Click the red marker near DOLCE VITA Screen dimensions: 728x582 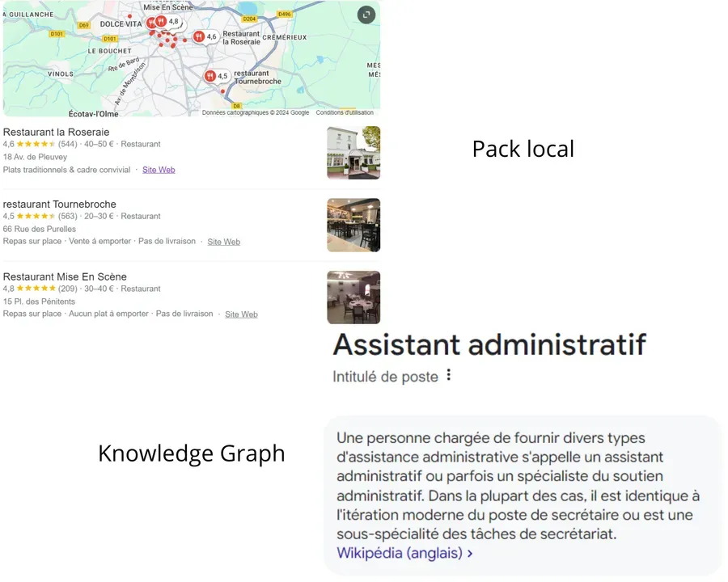pyautogui.click(x=150, y=23)
